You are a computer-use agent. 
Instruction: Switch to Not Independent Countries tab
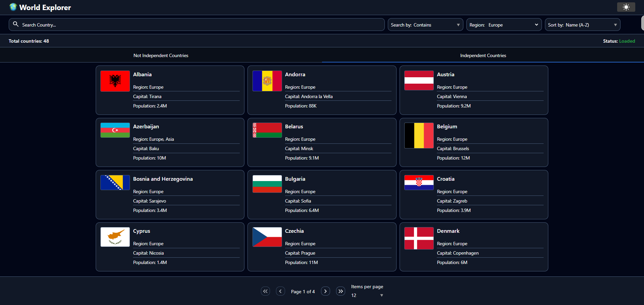pyautogui.click(x=161, y=55)
